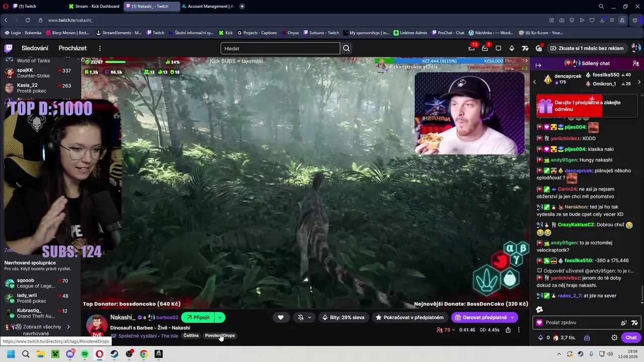
Task: Reload the page
Action: [x=28, y=20]
